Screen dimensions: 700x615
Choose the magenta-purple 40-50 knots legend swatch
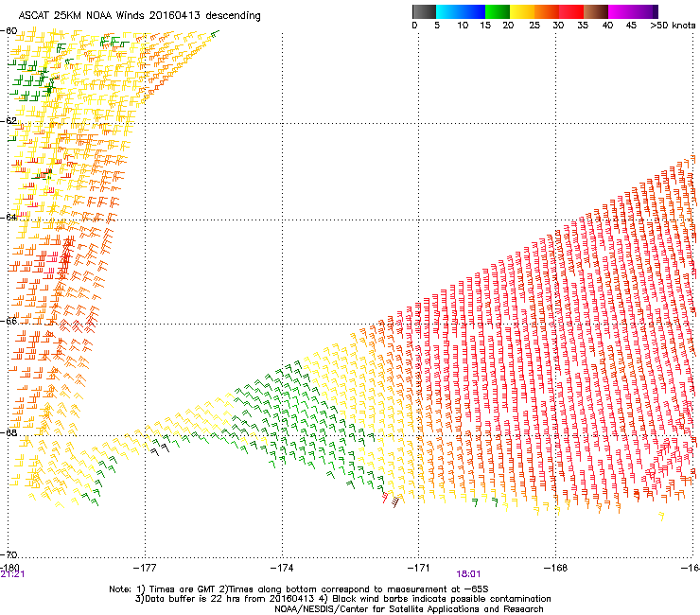click(x=633, y=11)
